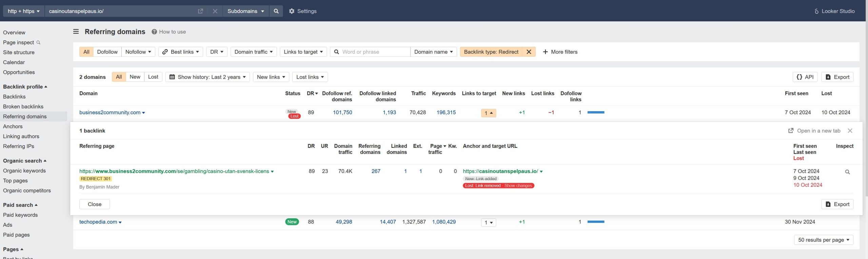Open Settings gear
The width and height of the screenshot is (868, 259).
(x=302, y=11)
